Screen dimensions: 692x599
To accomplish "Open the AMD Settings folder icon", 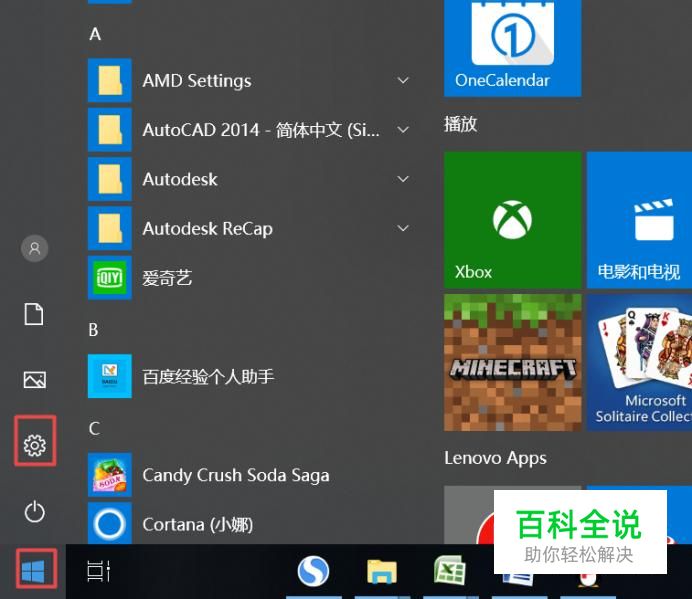I will click(110, 80).
